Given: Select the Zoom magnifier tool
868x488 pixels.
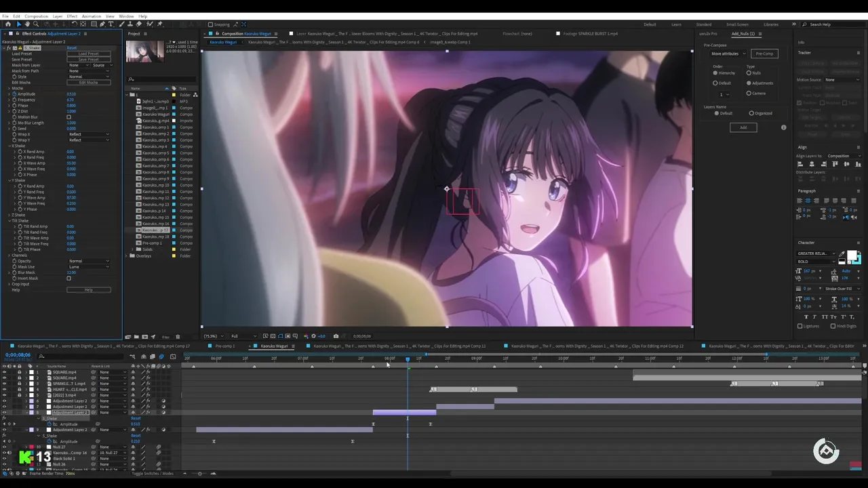Looking at the screenshot, I should (36, 24).
